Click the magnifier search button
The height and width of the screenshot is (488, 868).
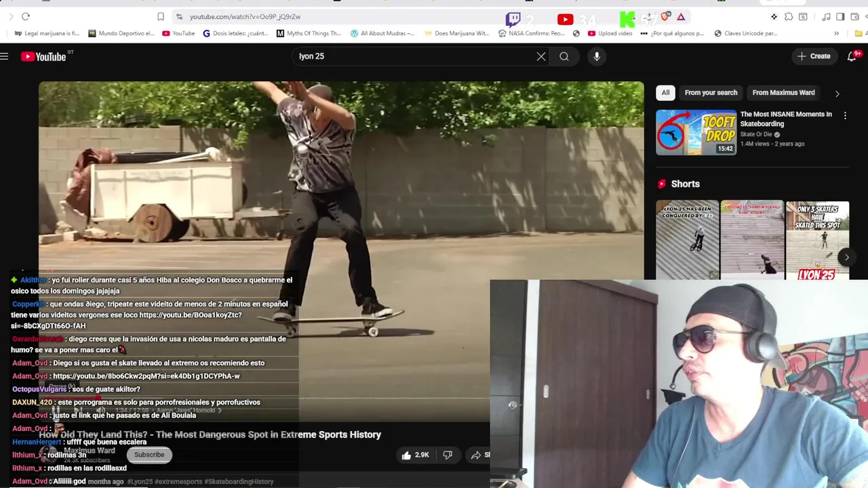pyautogui.click(x=564, y=56)
